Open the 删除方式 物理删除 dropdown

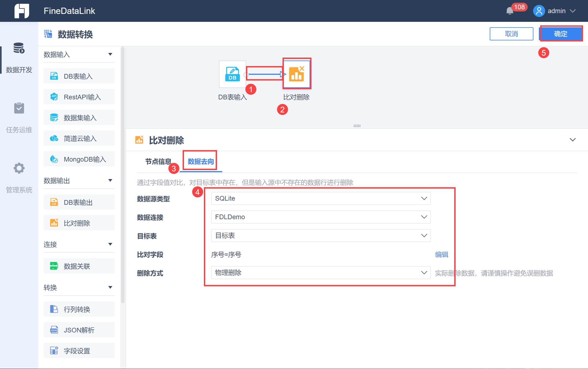click(x=321, y=273)
